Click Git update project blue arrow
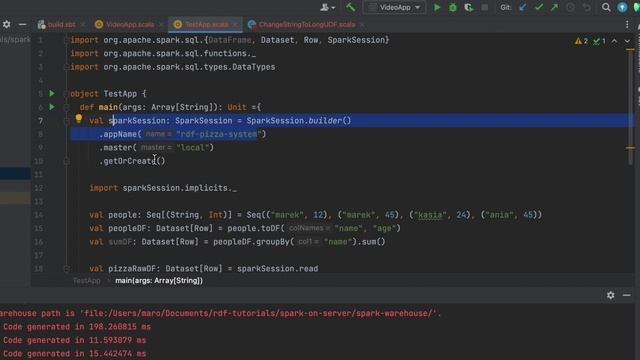640x360 pixels. pyautogui.click(x=522, y=7)
